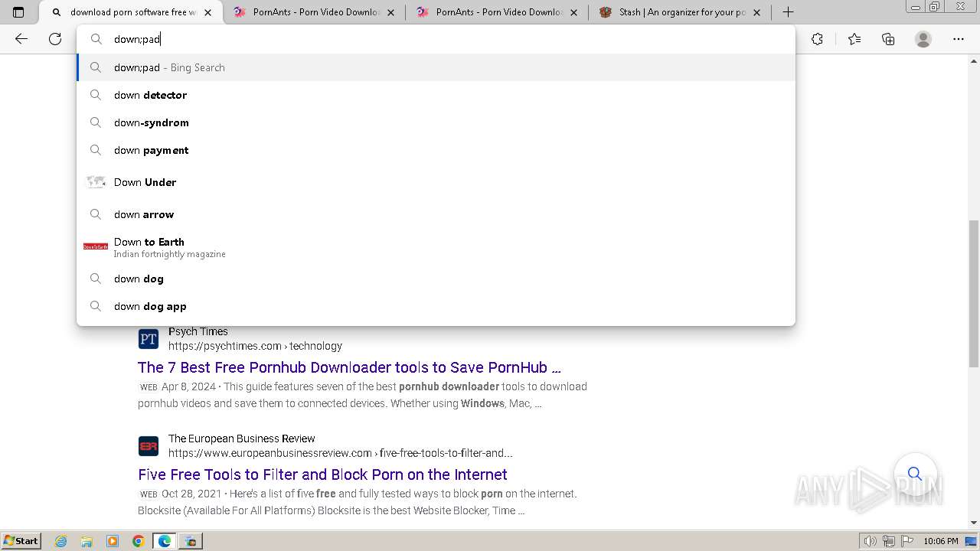Viewport: 980px width, 551px height.
Task: Choose the 'down dog app' suggestion
Action: pos(436,306)
